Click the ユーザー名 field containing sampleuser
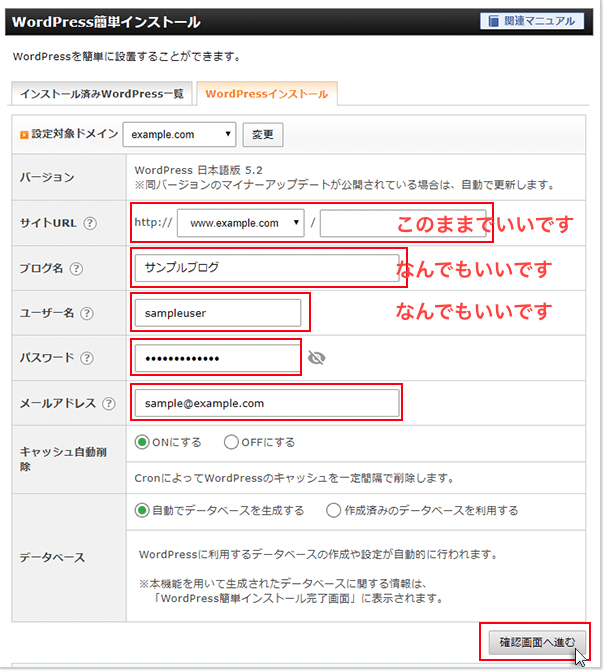The height and width of the screenshot is (671, 604). (218, 313)
